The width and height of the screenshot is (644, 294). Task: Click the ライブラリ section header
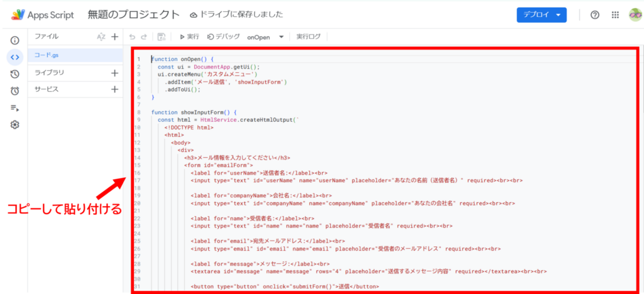coord(49,73)
